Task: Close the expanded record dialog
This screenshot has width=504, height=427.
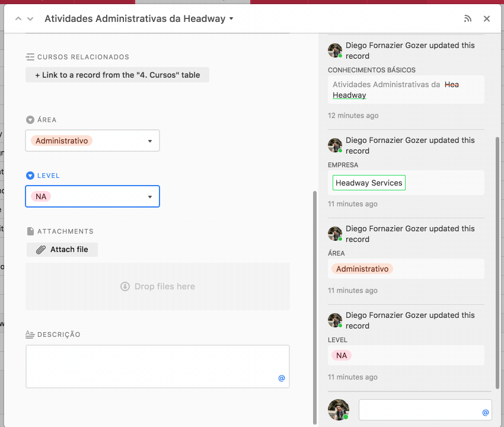Action: [487, 19]
